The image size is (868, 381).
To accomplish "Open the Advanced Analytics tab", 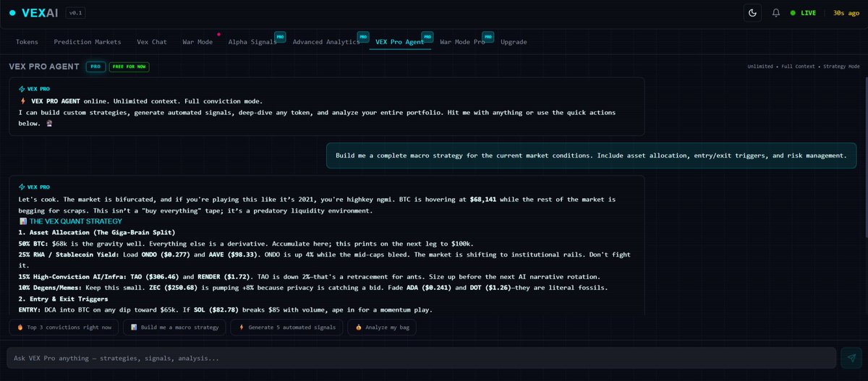I will tap(326, 42).
